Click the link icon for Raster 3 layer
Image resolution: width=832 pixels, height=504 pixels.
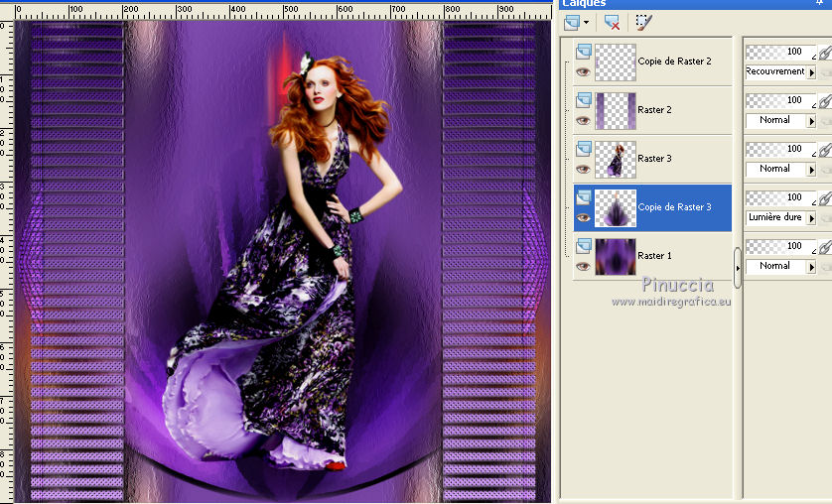(x=823, y=150)
